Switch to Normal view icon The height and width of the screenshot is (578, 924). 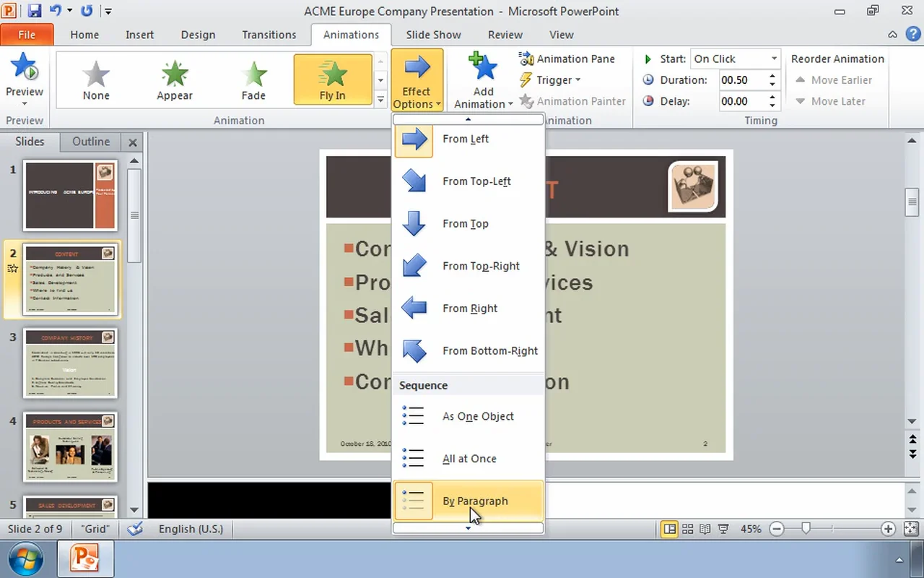tap(670, 529)
